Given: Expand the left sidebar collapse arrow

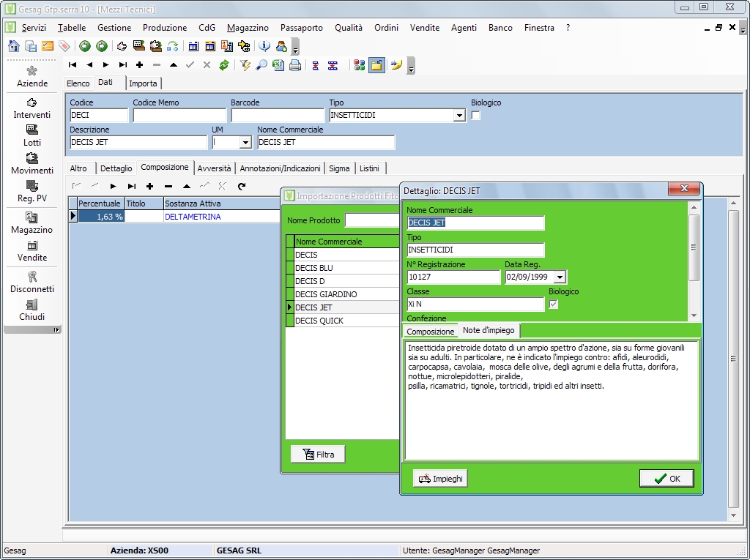Looking at the screenshot, I should point(56,329).
